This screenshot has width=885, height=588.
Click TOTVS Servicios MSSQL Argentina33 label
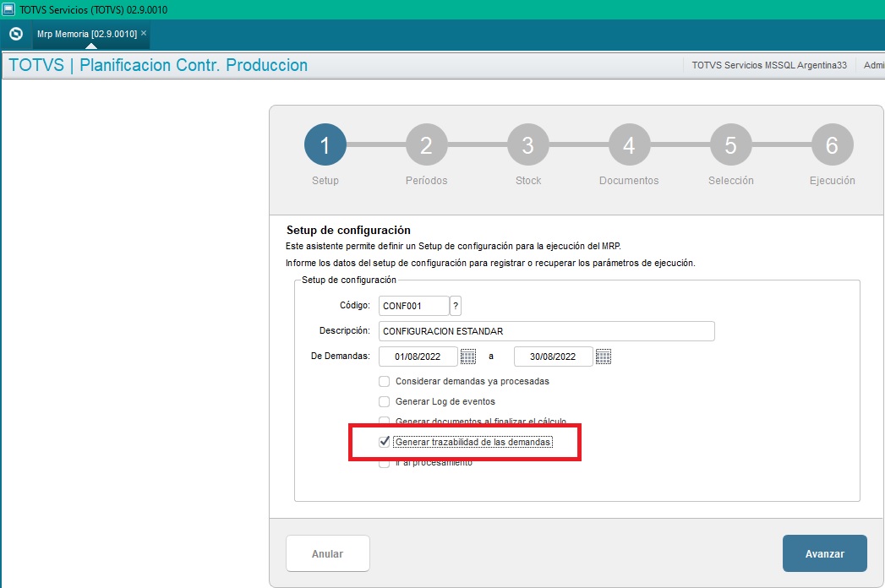(769, 65)
